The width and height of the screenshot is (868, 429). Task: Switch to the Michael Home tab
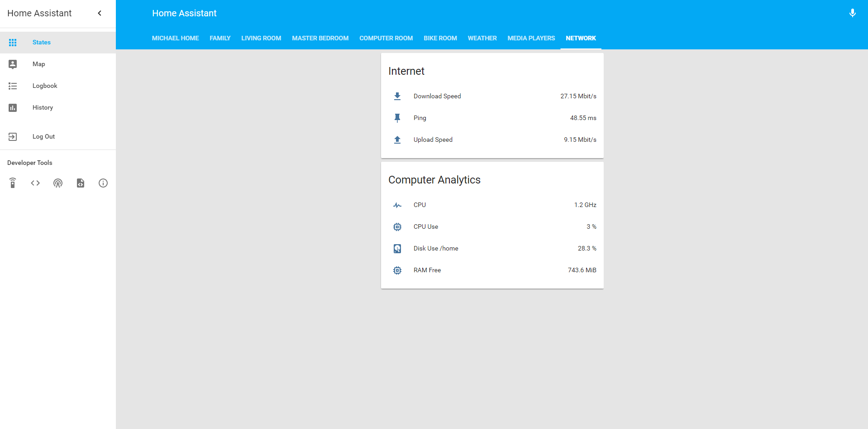(x=176, y=39)
